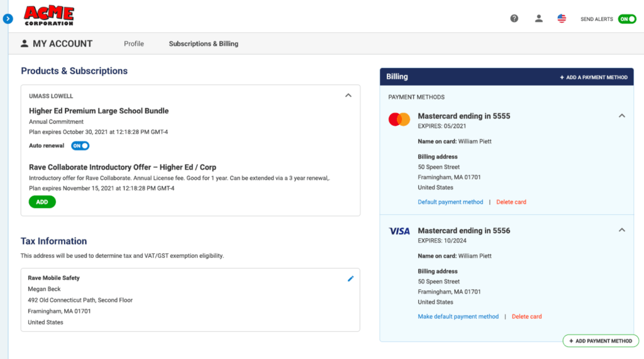Toggle the Send Alerts switch

click(x=626, y=19)
